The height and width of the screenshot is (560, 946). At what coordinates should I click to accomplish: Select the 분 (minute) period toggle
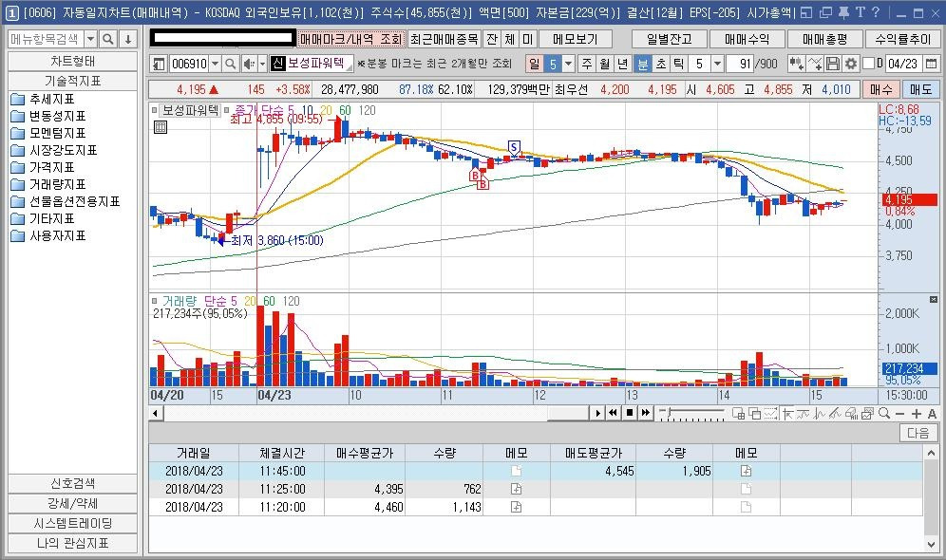click(643, 64)
